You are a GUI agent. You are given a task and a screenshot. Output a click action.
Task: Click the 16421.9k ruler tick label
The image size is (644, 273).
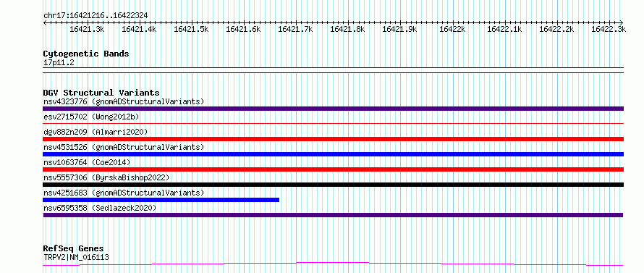(400, 29)
